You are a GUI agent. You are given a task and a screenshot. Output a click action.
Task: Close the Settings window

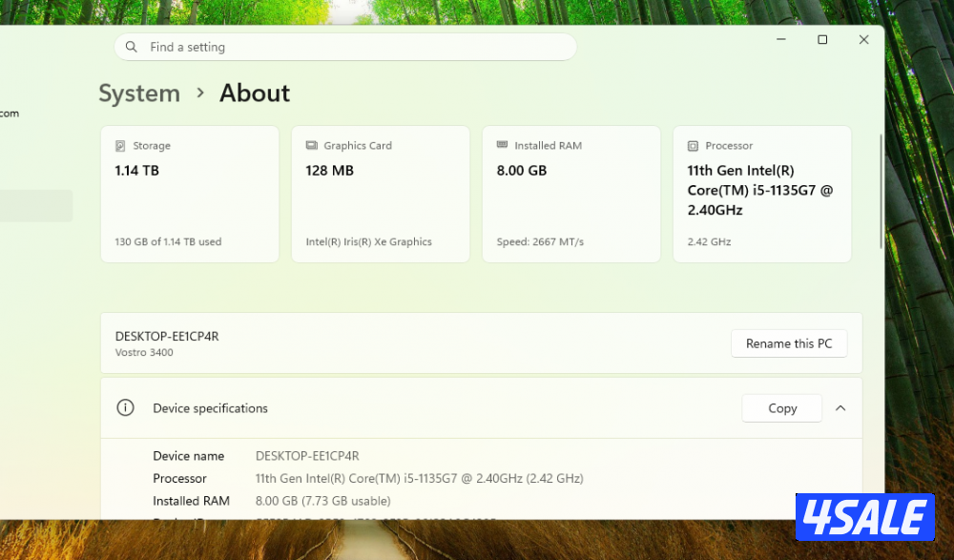click(863, 40)
